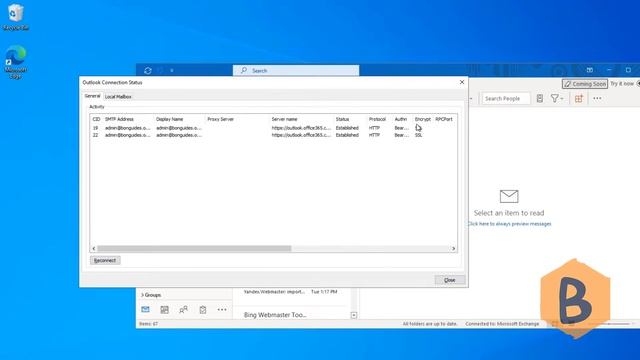The width and height of the screenshot is (640, 360).
Task: Open the Yandex.Webmaster message in list
Action: pos(291,292)
